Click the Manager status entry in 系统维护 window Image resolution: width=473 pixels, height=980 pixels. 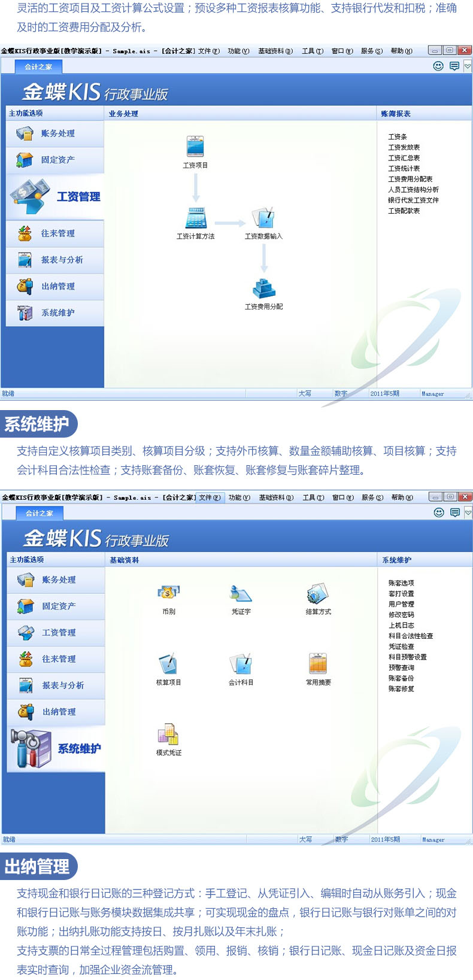click(x=433, y=840)
